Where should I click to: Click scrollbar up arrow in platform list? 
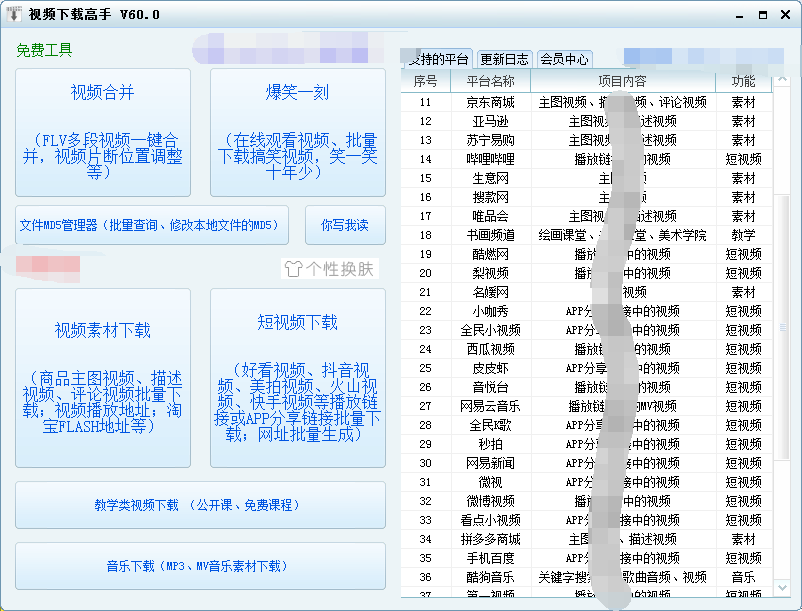[782, 80]
